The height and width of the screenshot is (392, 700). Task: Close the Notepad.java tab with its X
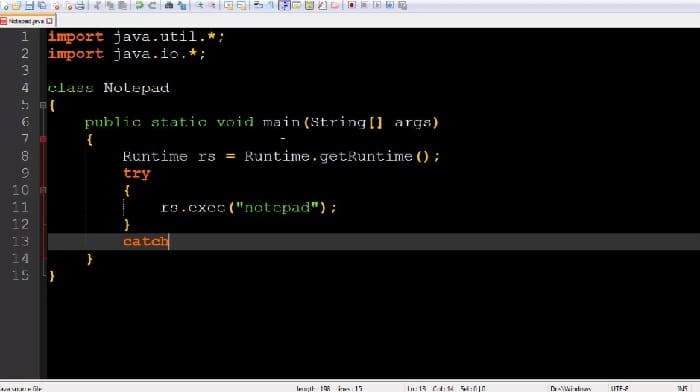pyautogui.click(x=50, y=21)
